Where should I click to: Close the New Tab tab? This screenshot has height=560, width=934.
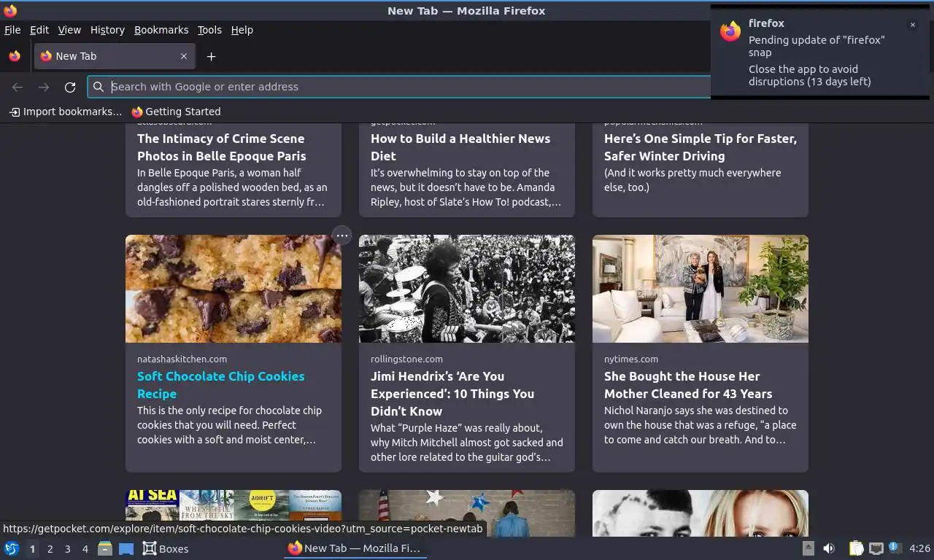184,56
